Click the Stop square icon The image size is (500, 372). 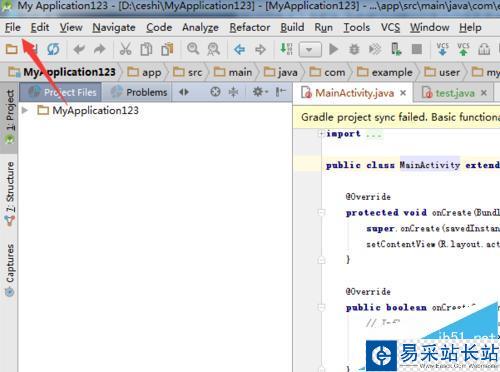(x=417, y=49)
